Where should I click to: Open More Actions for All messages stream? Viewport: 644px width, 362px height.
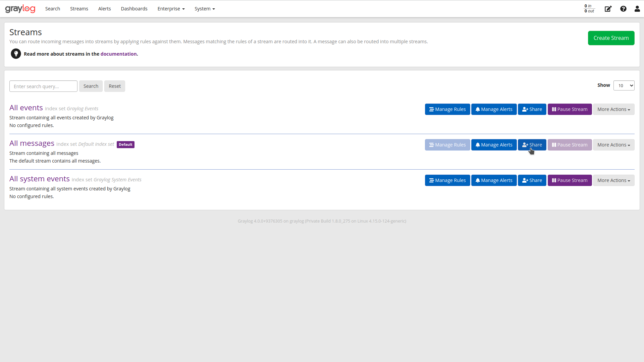coord(613,144)
